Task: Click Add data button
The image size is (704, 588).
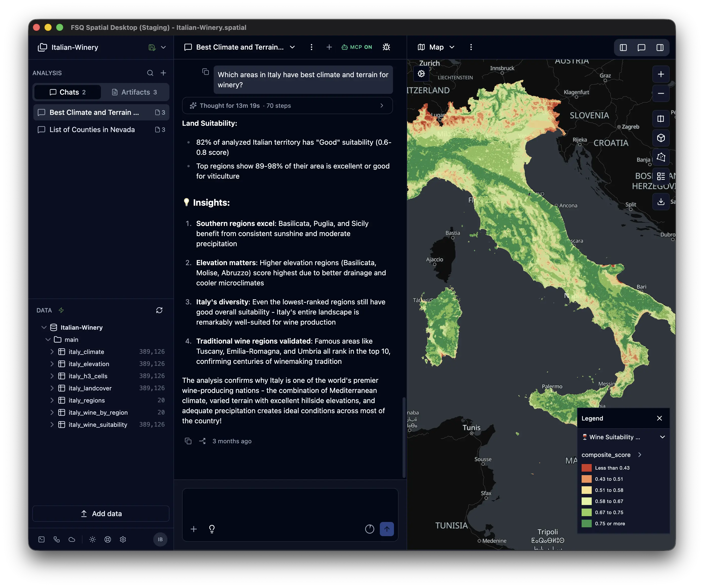Action: pos(101,514)
